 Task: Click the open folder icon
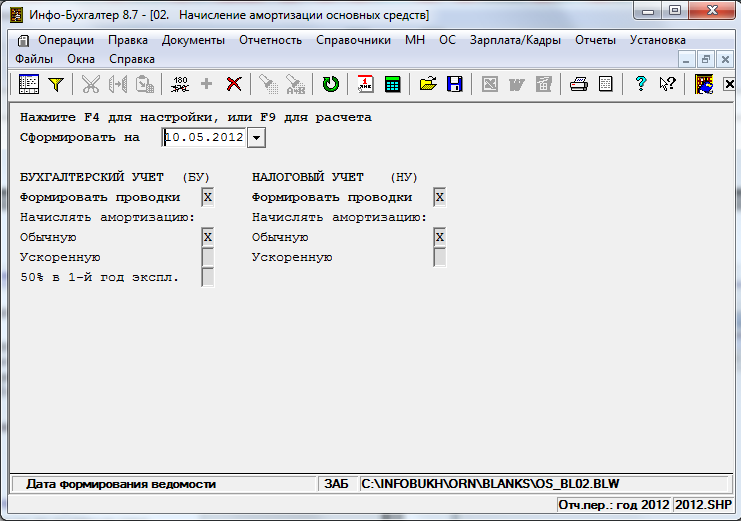428,84
